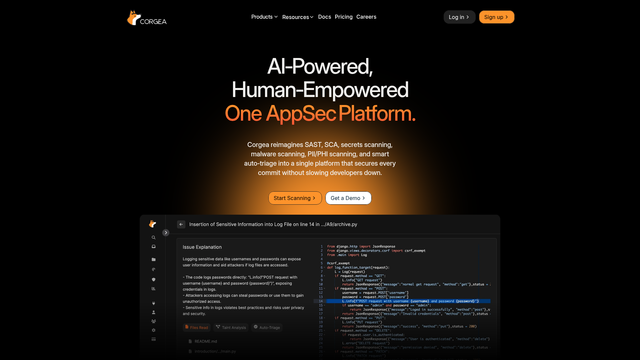Click the README.md file entry
Image resolution: width=640 pixels, height=360 pixels.
point(202,341)
